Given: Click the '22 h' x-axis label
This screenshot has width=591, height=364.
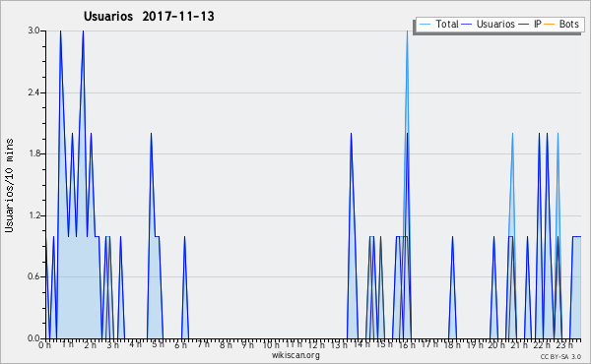Looking at the screenshot, I should tap(543, 345).
